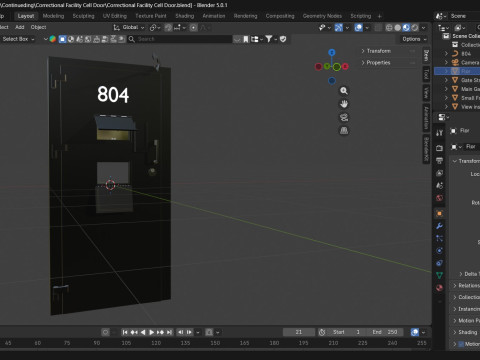480x360 pixels.
Task: Select the Rer object in outliner
Action: [x=457, y=71]
